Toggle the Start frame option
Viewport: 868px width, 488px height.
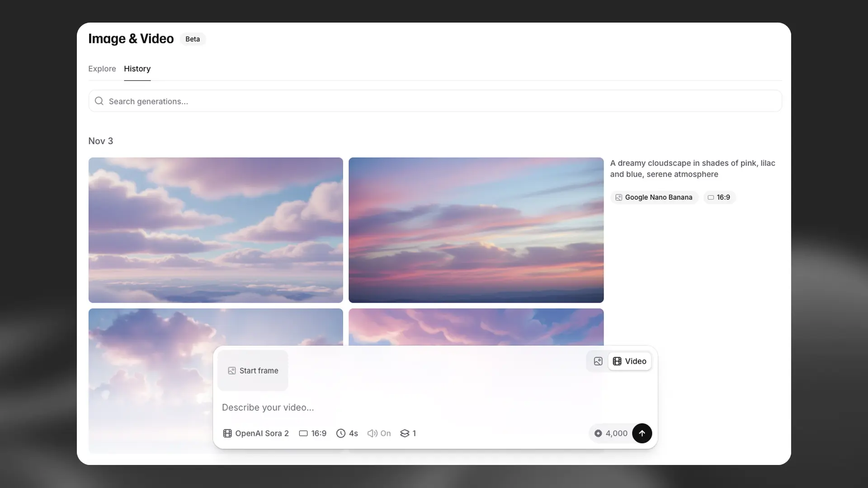[x=253, y=371]
